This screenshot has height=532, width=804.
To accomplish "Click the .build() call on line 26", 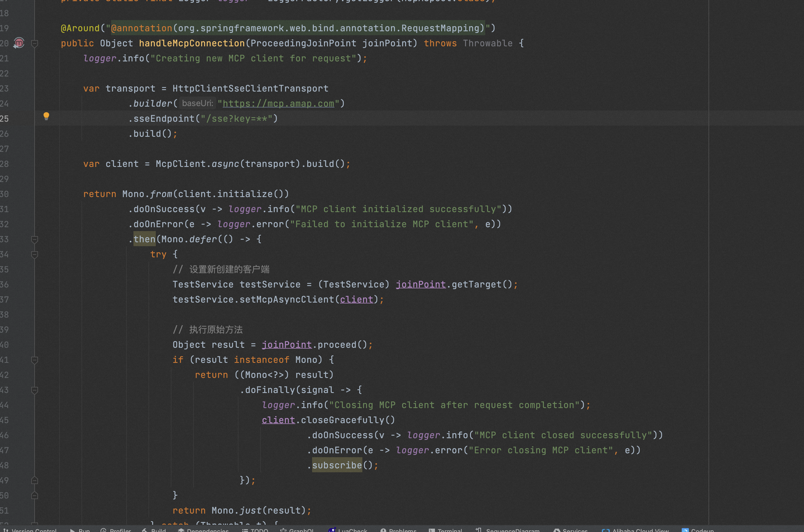I will (150, 134).
